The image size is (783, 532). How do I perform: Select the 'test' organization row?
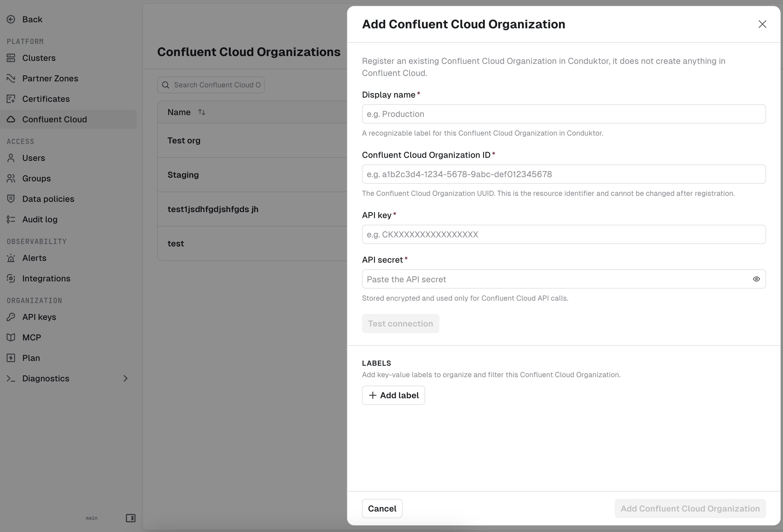click(x=252, y=244)
